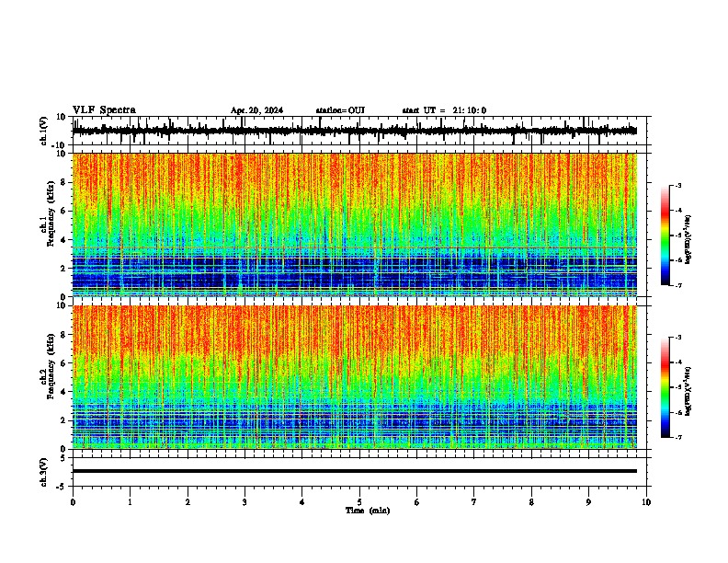This screenshot has width=728, height=563.
Task: Click time axis tick label "6"
Action: 416,502
